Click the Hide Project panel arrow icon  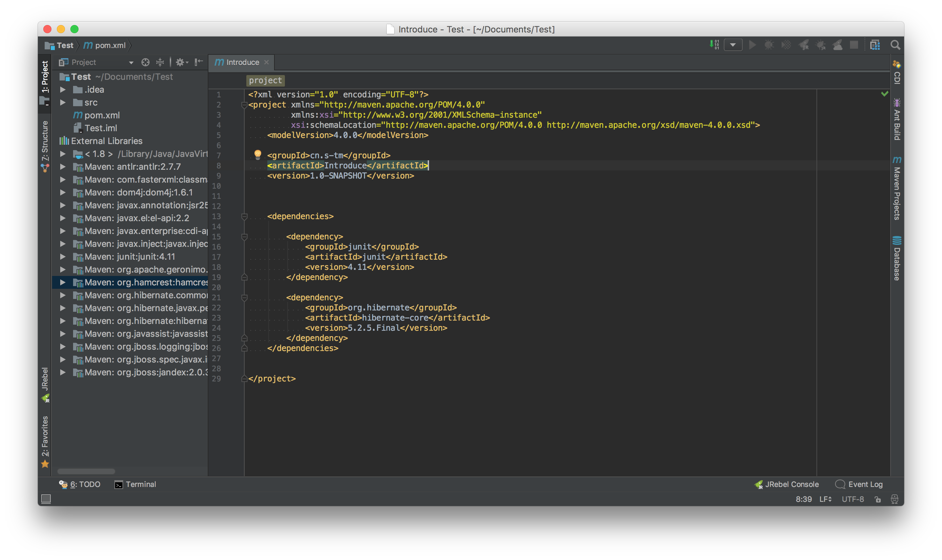pos(199,62)
